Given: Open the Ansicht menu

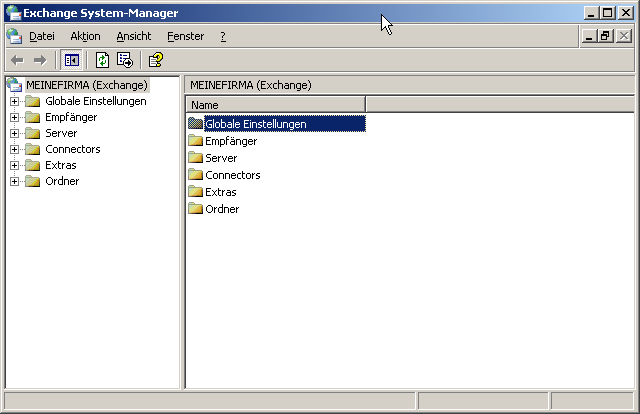Looking at the screenshot, I should [x=133, y=36].
